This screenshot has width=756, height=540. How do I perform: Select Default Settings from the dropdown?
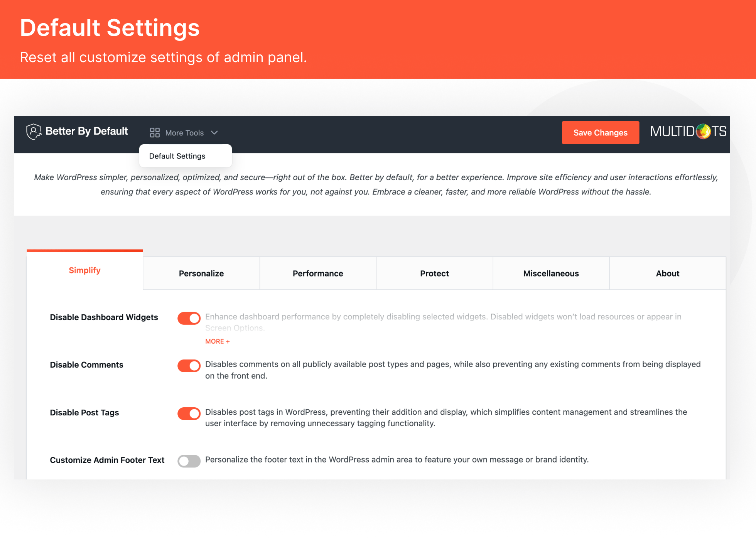177,156
